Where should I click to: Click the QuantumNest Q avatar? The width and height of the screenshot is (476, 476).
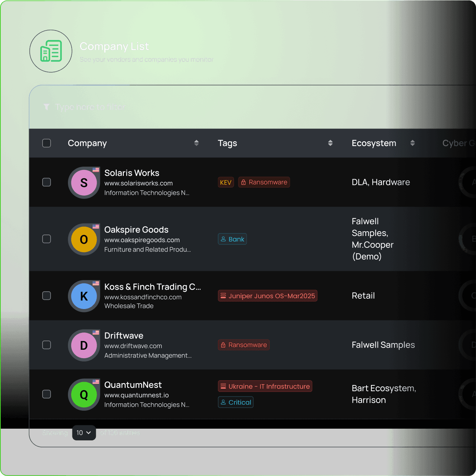pyautogui.click(x=84, y=395)
